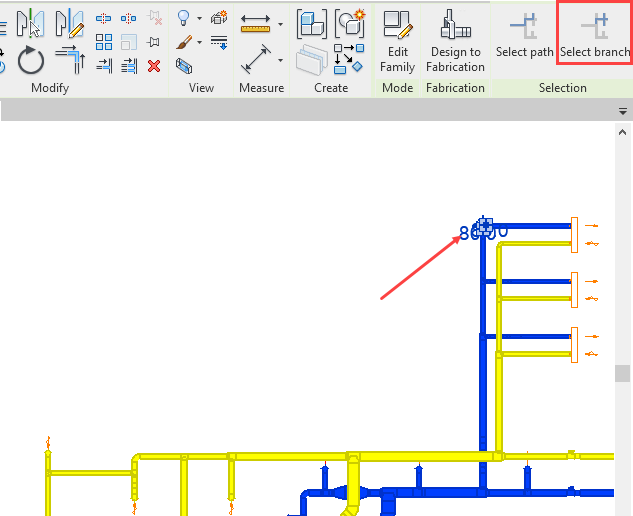Click the Select branch button

pyautogui.click(x=594, y=35)
